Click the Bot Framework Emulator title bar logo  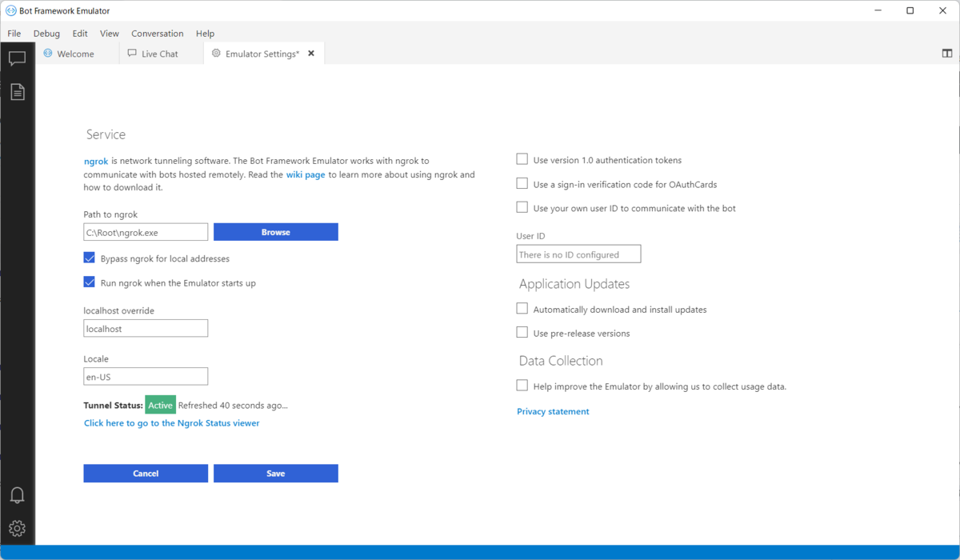click(x=10, y=10)
